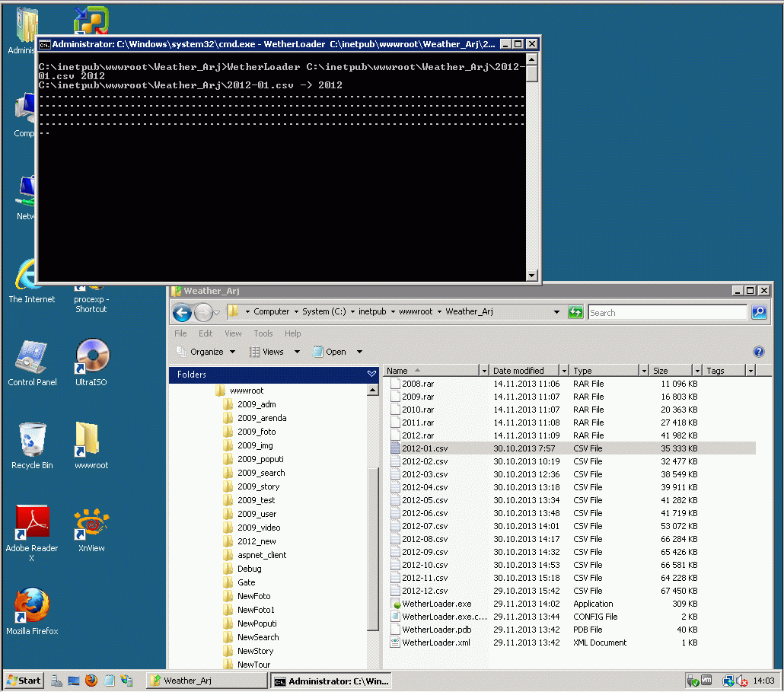Viewport: 784px width, 692px height.
Task: Open the Organize dropdown menu
Action: [x=206, y=352]
